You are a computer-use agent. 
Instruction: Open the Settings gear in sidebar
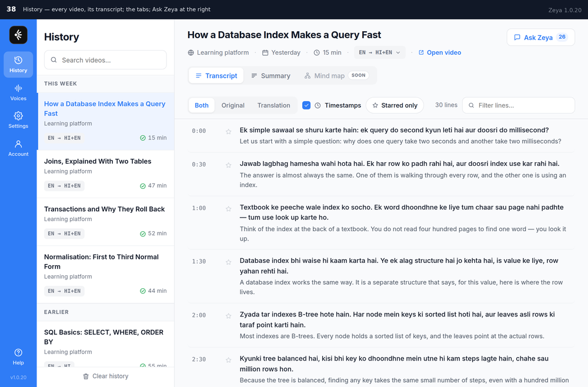click(x=18, y=121)
